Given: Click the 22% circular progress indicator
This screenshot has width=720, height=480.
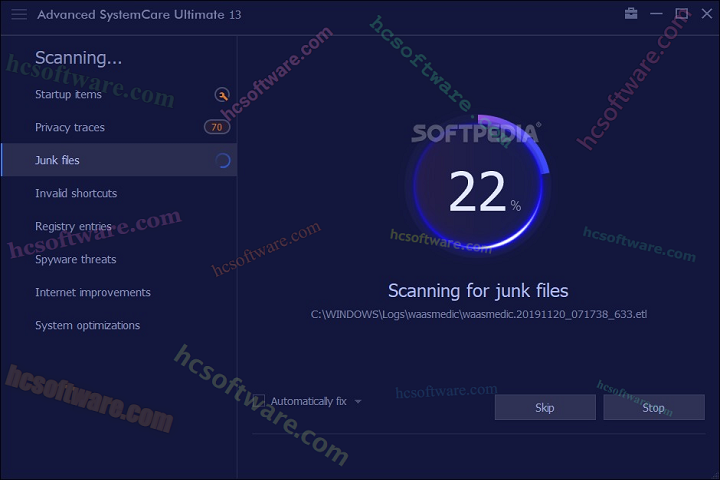Looking at the screenshot, I should pos(478,184).
